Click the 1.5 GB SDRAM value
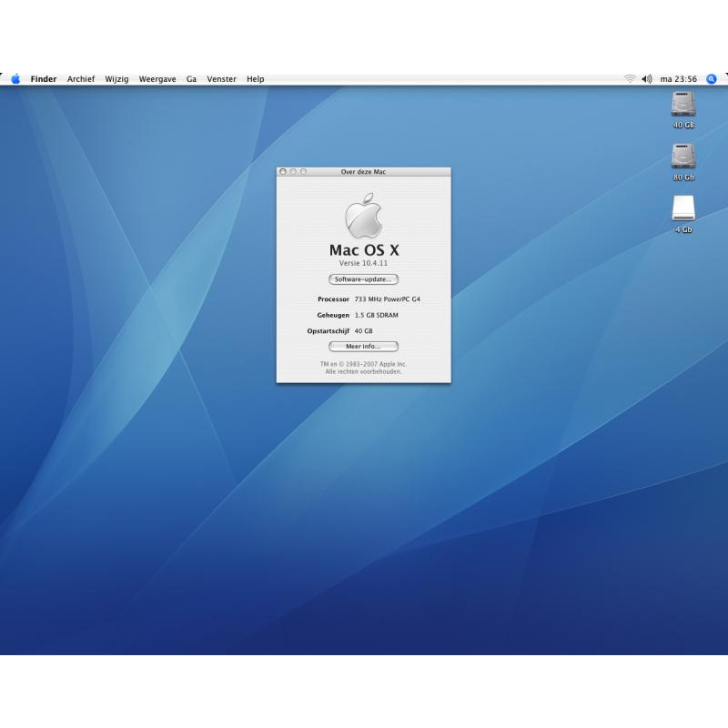The width and height of the screenshot is (728, 728). (x=377, y=315)
